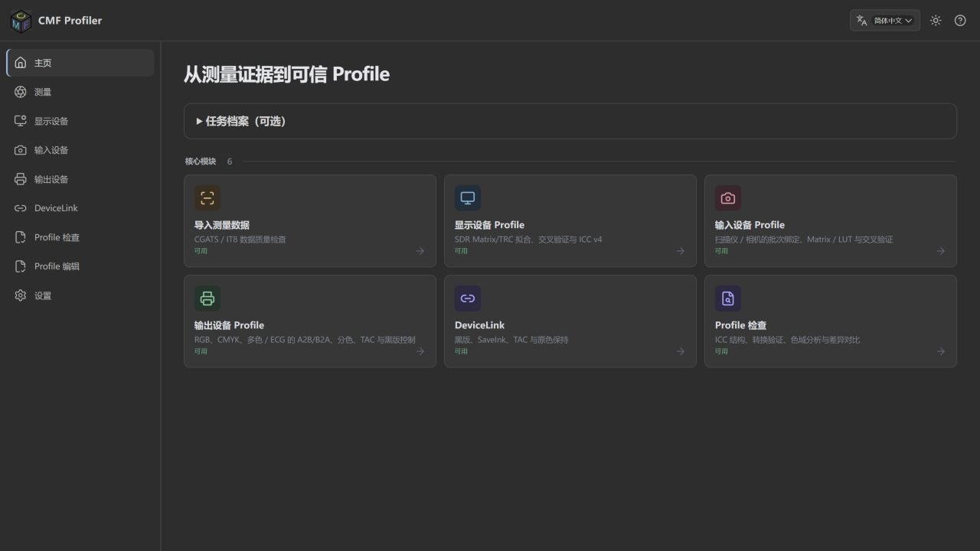Open the 显示设备 Profile card
The image size is (980, 551).
pyautogui.click(x=570, y=221)
